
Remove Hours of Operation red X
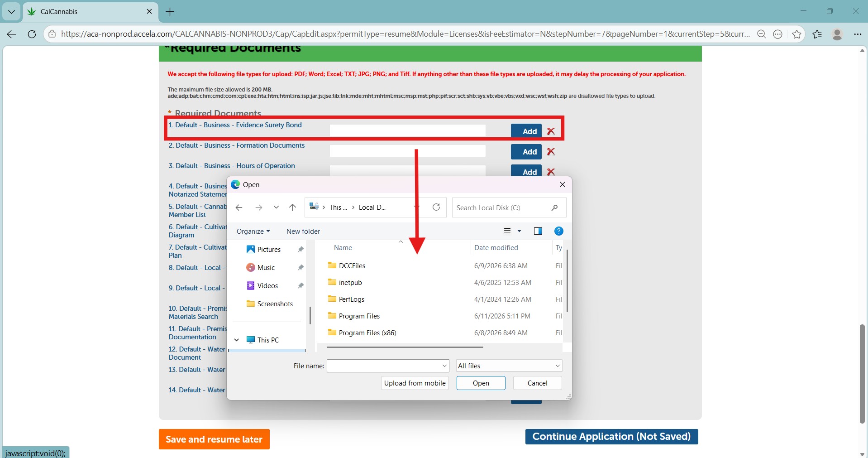tap(551, 172)
